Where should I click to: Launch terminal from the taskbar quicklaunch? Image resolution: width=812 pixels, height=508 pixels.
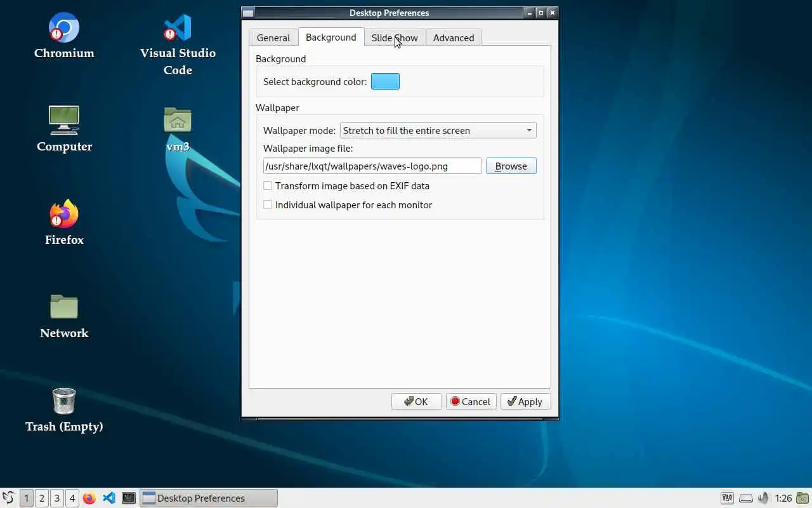click(129, 498)
